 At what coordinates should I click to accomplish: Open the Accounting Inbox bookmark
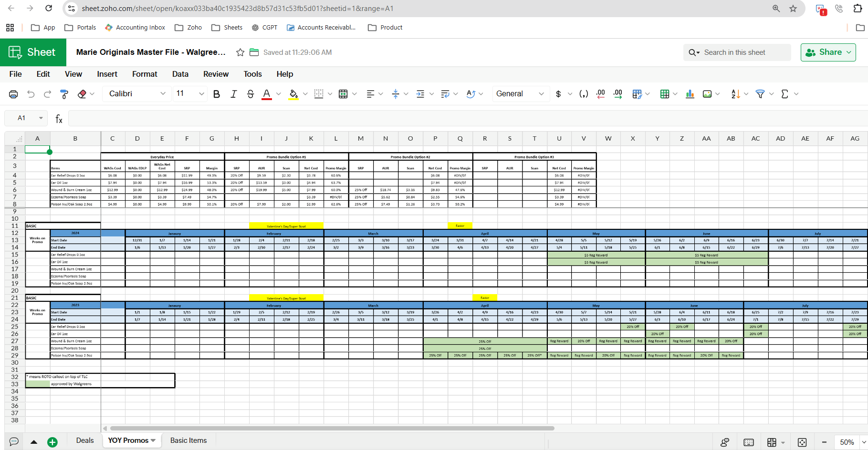point(135,28)
